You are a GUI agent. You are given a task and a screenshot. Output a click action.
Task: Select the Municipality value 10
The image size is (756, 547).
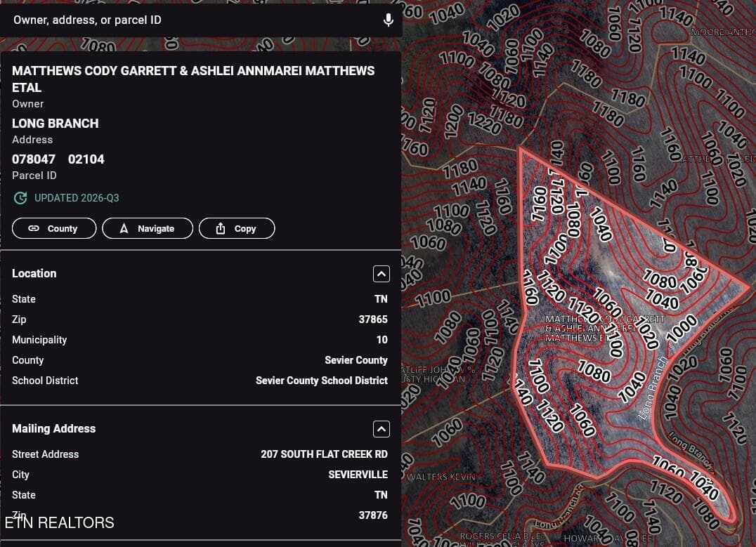click(382, 340)
